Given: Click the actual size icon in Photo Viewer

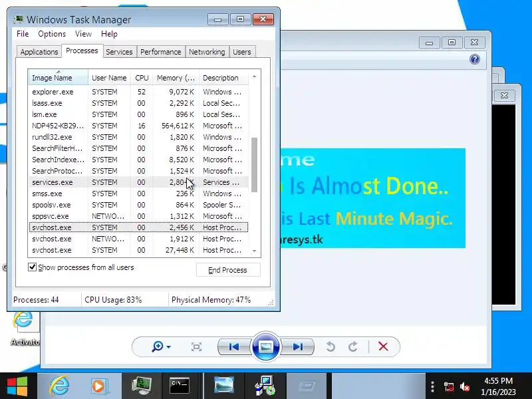Looking at the screenshot, I should click(x=196, y=346).
